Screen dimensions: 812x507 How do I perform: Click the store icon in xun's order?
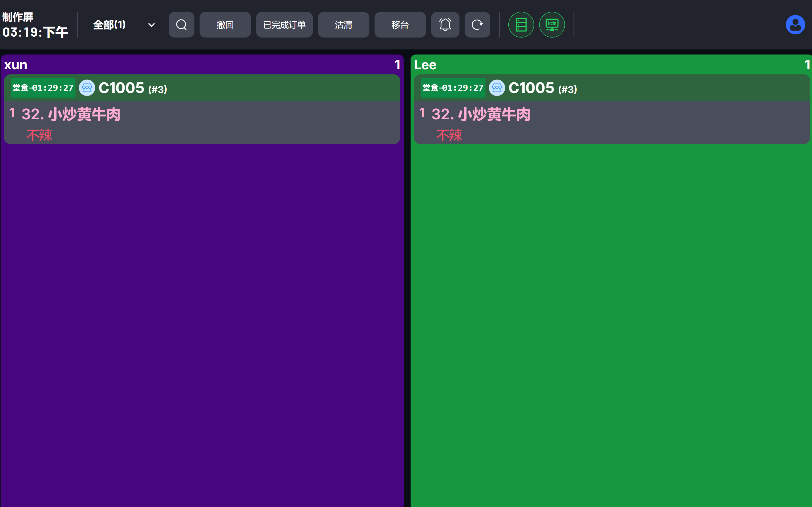pyautogui.click(x=87, y=88)
